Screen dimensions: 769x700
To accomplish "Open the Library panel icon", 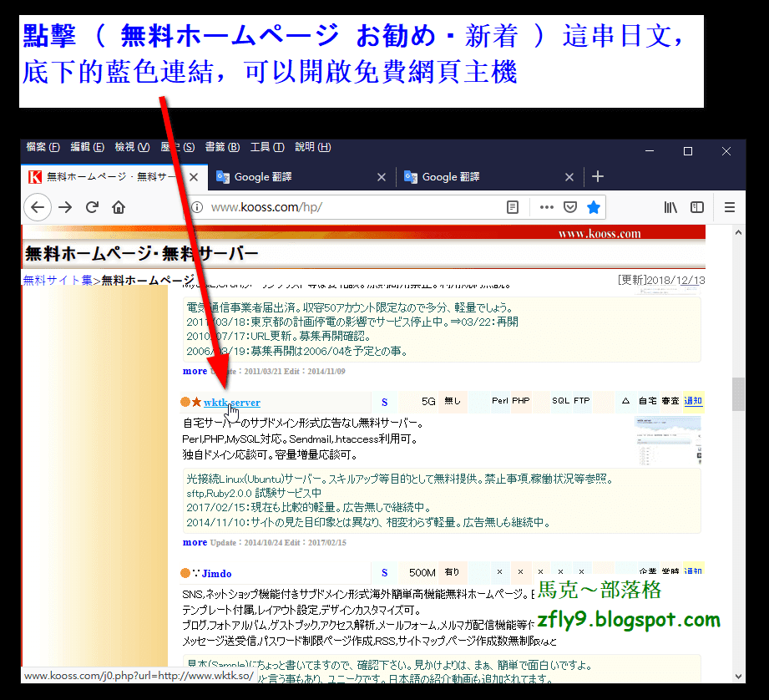I will click(x=670, y=207).
